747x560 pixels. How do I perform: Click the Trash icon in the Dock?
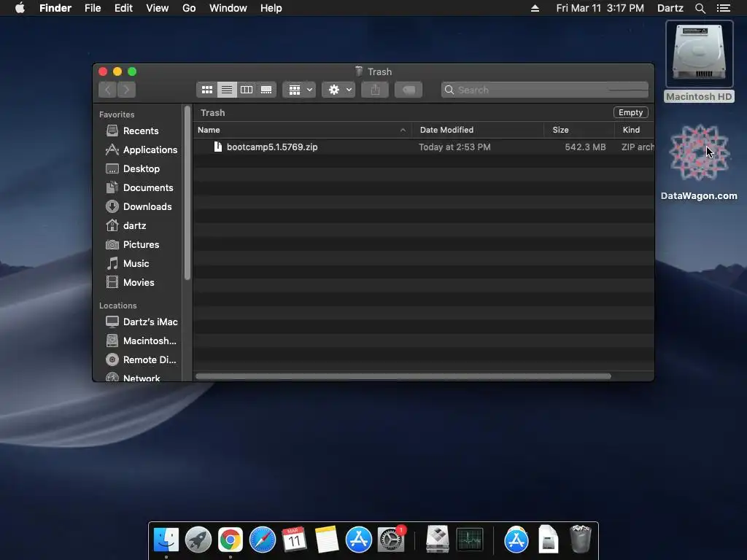click(x=580, y=539)
